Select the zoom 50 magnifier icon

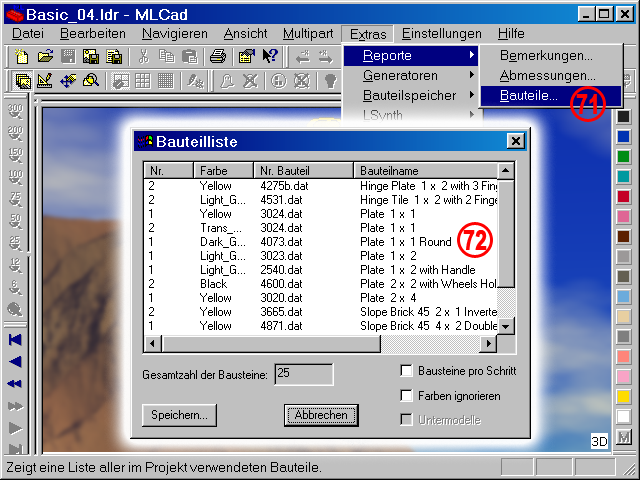tap(16, 222)
